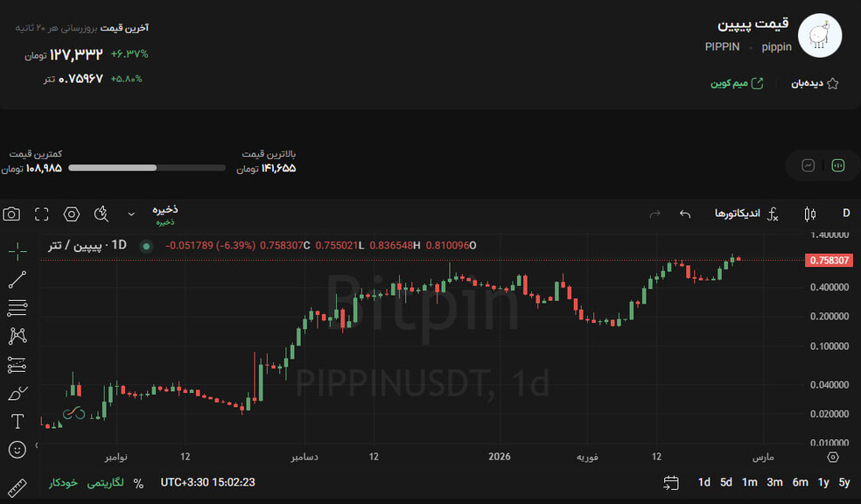Switch to simple line chart view toggle

(x=808, y=165)
